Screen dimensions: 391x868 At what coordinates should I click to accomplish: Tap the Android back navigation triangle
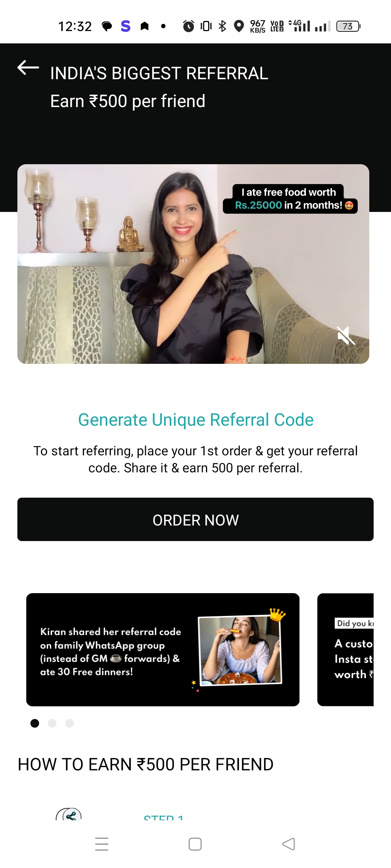pyautogui.click(x=289, y=844)
